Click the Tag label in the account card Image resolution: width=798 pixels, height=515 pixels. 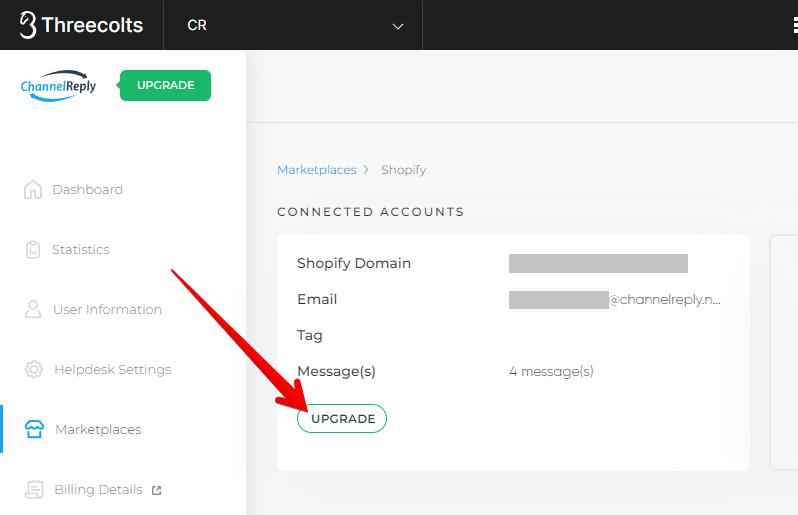[x=309, y=335]
